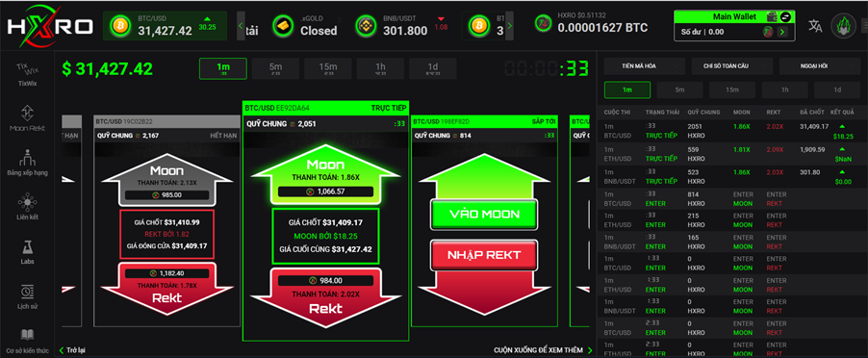Click the $18.25 result value
Viewport: 868px width, 358px height.
(x=843, y=136)
